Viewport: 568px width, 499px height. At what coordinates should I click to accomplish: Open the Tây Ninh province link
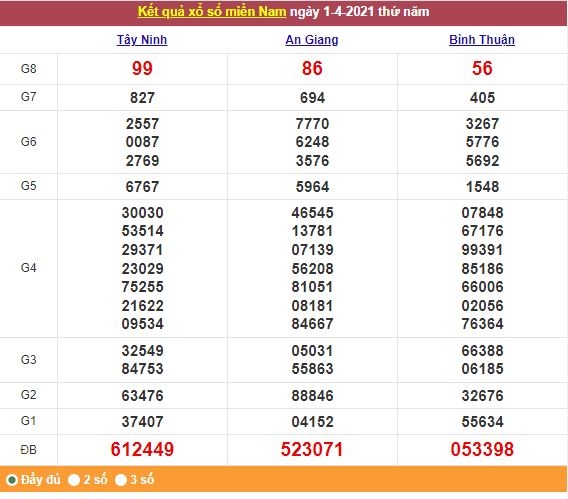[142, 39]
